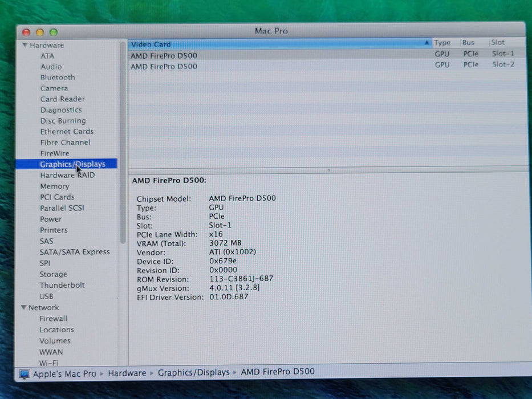The width and height of the screenshot is (532, 399).
Task: Select SAS in the sidebar
Action: pos(46,241)
